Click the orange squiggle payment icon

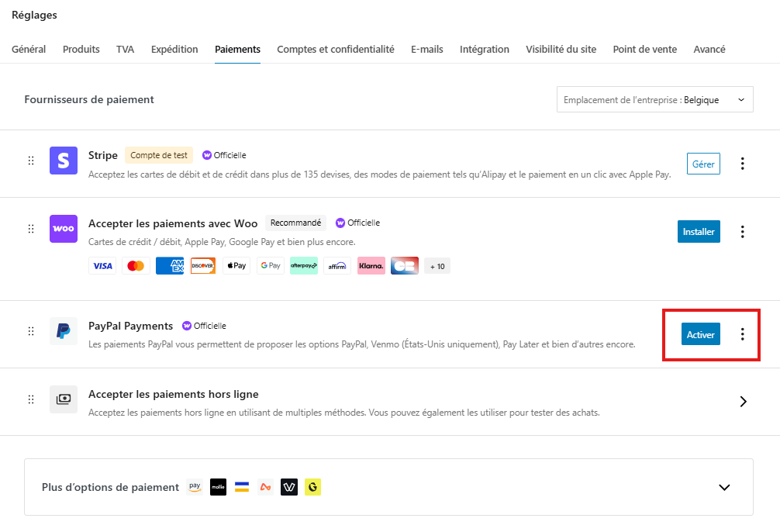tap(265, 487)
